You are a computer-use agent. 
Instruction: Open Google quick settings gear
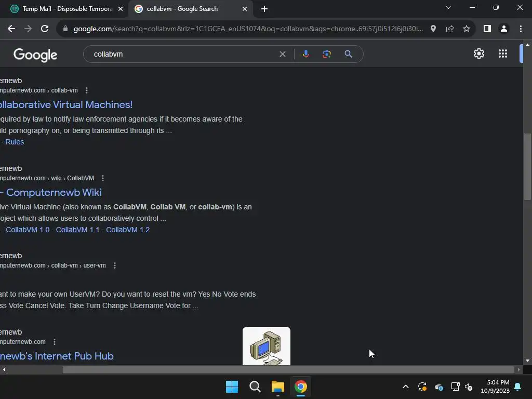pyautogui.click(x=478, y=54)
